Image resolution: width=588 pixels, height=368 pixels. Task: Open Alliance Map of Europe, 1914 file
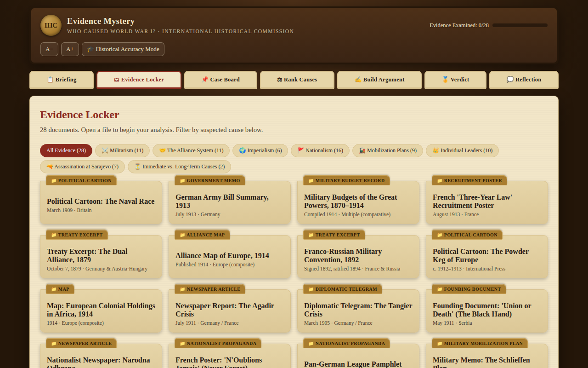230,257
